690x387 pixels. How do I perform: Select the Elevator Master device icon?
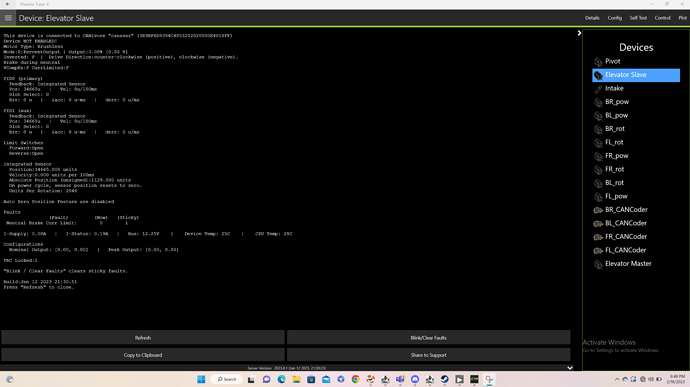pyautogui.click(x=598, y=264)
